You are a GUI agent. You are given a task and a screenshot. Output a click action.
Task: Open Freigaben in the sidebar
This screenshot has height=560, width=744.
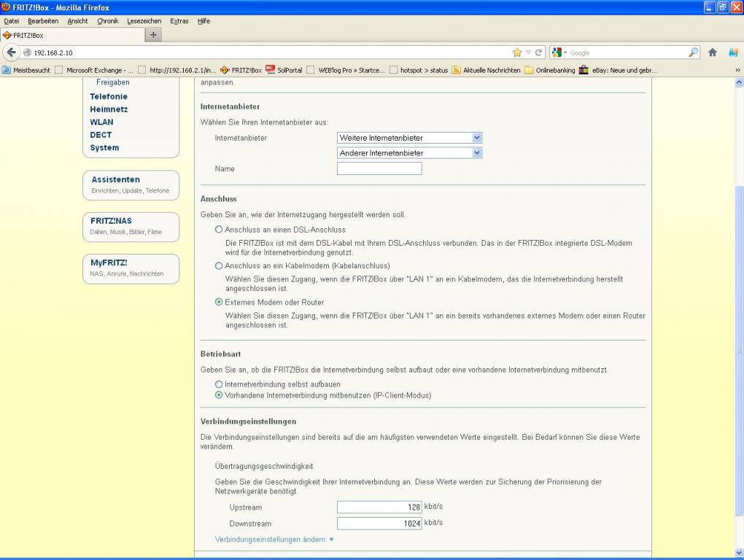tap(113, 82)
